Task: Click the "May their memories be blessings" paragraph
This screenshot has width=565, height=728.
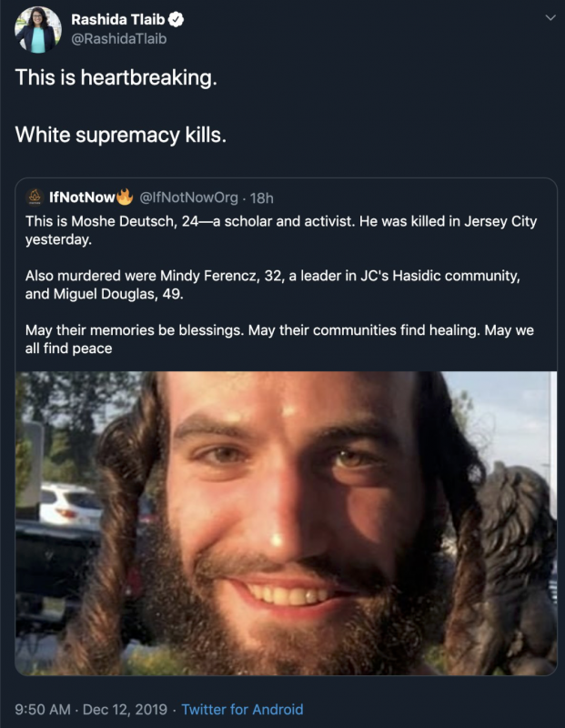Action: click(279, 339)
